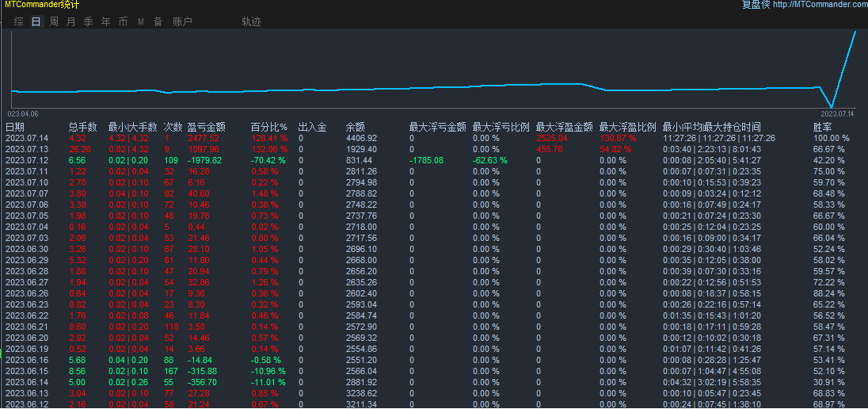Click the trade count 167

(170, 371)
